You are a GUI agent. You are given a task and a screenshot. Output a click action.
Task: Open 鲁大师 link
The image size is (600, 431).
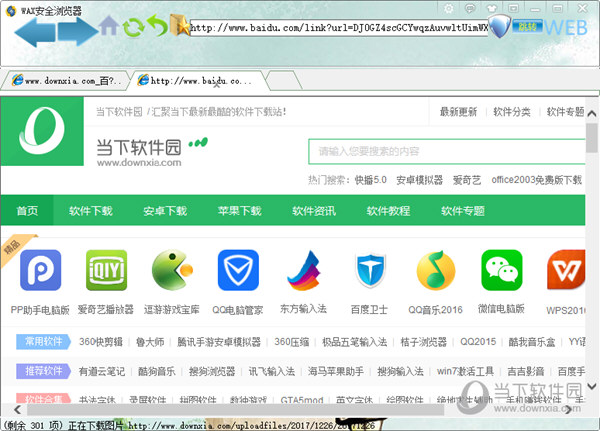[x=150, y=341]
